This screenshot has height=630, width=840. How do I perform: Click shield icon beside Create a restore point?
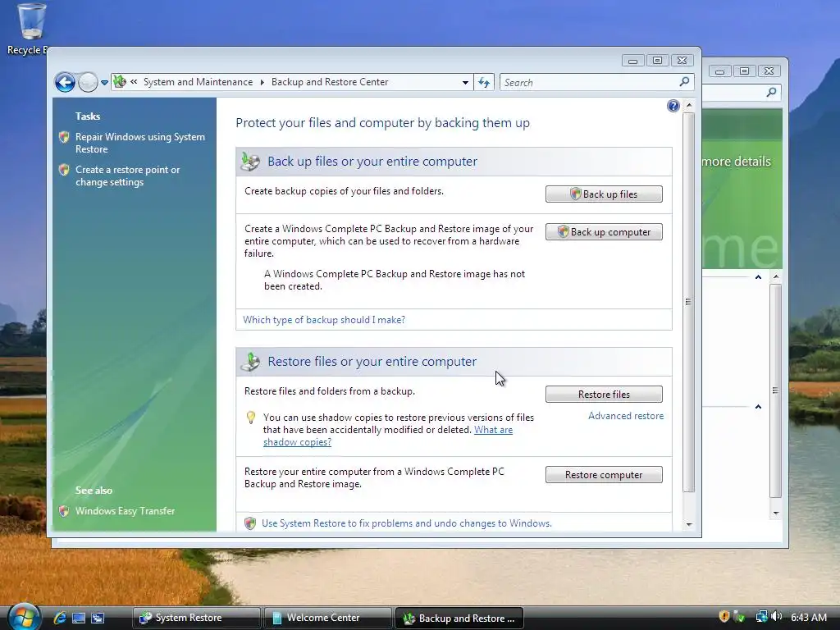point(64,170)
